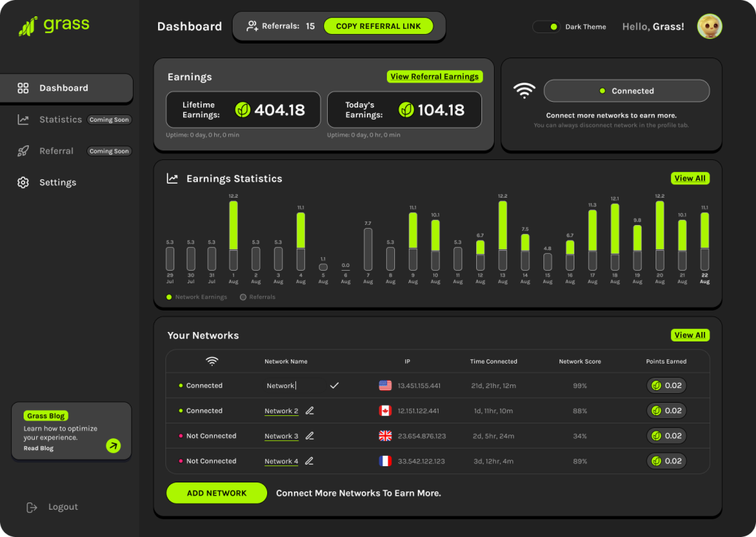Screen dimensions: 756x537
Task: Open the Grass Blog arrow icon
Action: [113, 446]
